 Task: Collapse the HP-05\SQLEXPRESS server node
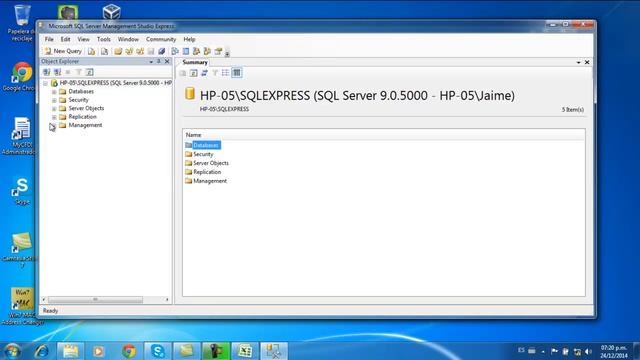pos(45,83)
